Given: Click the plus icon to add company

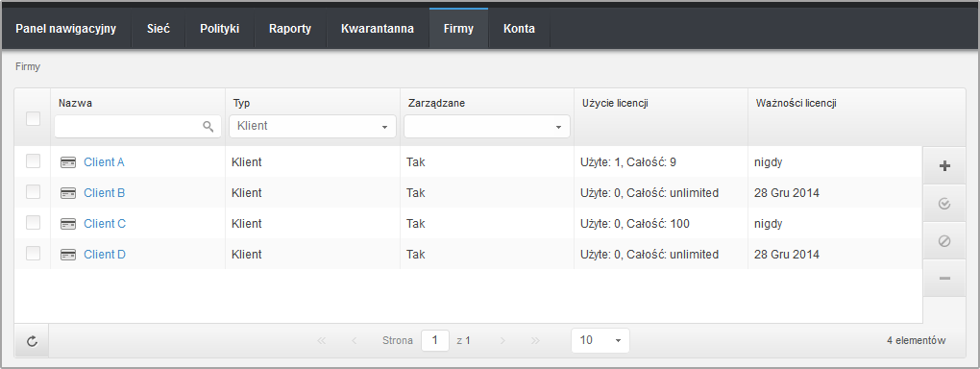Looking at the screenshot, I should [x=944, y=165].
